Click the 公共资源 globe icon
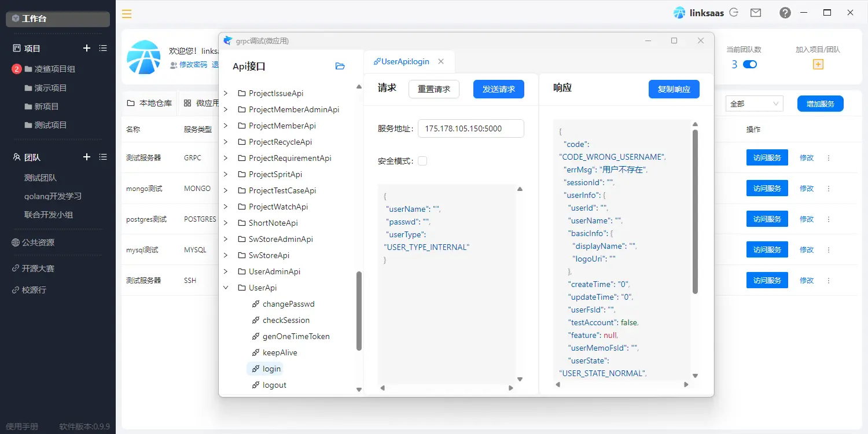Image resolution: width=868 pixels, height=434 pixels. (16, 242)
